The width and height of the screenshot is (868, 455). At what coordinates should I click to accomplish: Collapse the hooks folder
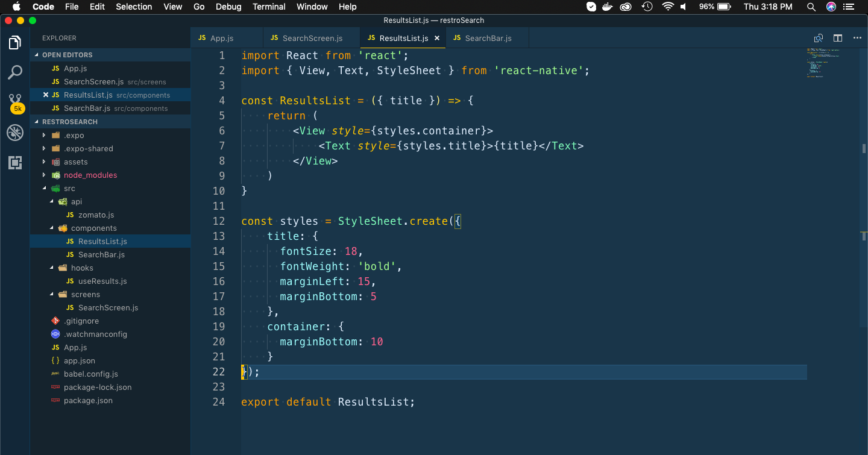pyautogui.click(x=51, y=268)
